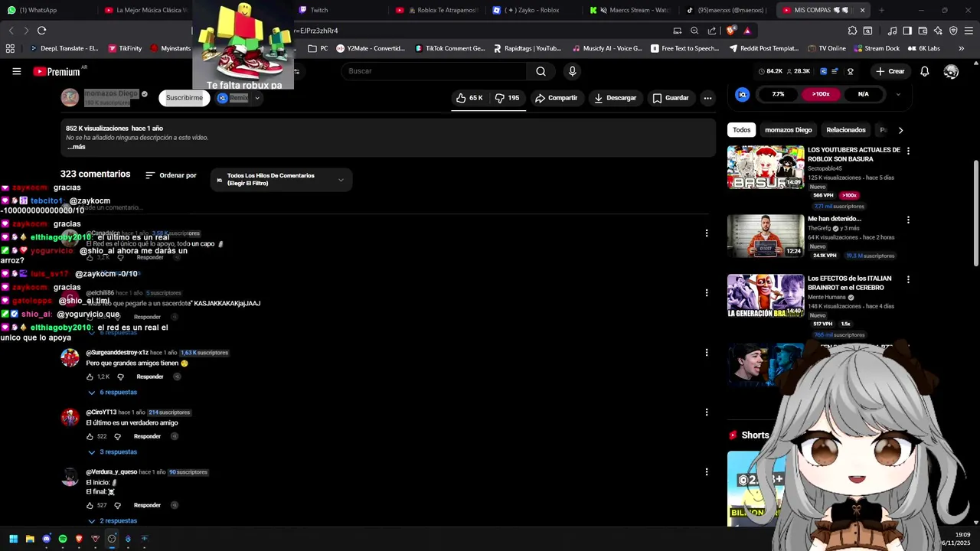Image resolution: width=980 pixels, height=551 pixels.
Task: Select the Todos filter chip
Action: click(x=741, y=130)
